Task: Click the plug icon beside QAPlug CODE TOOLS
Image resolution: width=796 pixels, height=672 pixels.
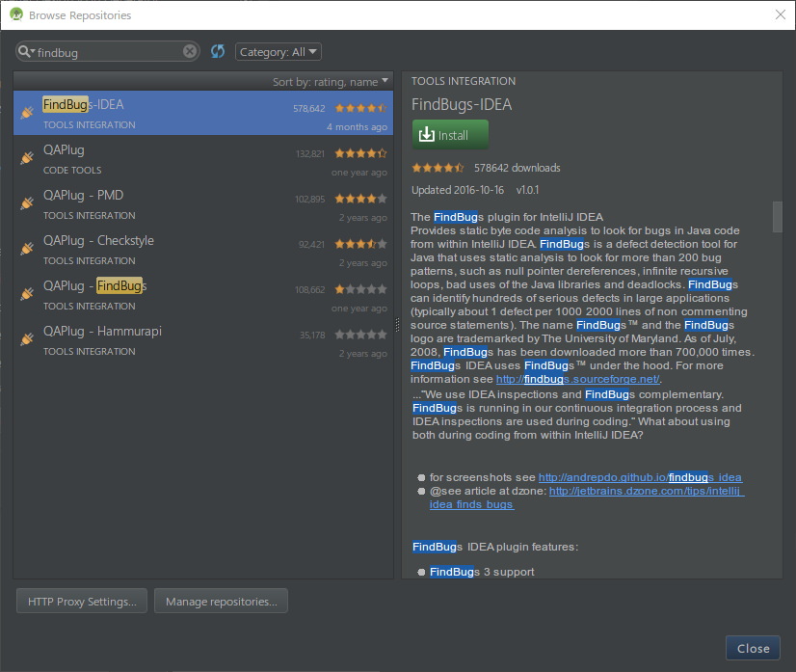Action: click(27, 158)
